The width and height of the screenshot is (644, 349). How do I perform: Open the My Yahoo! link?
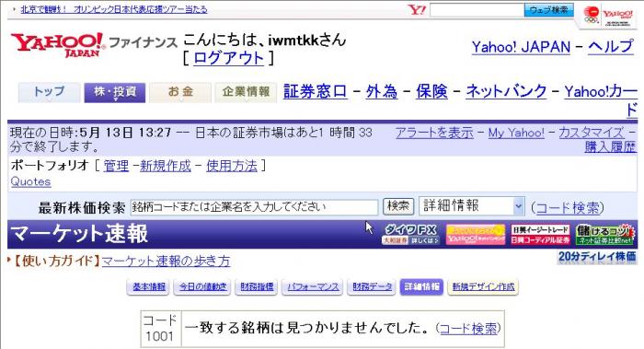(516, 133)
